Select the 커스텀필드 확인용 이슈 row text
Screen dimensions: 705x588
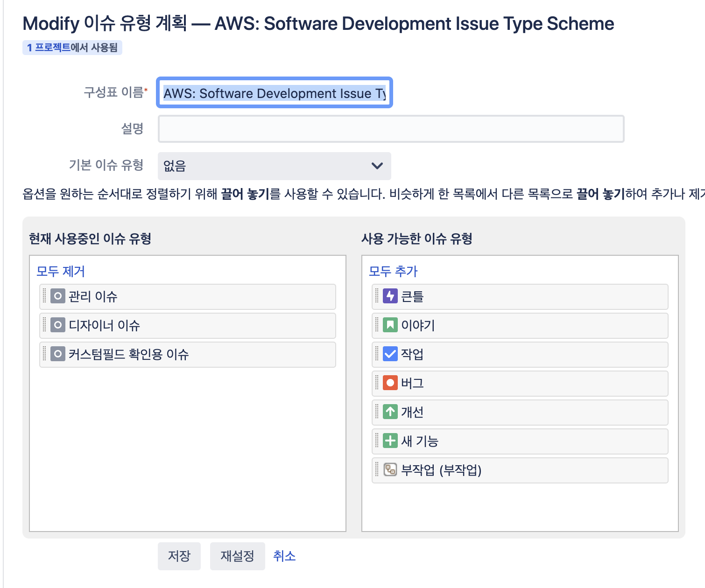point(129,354)
